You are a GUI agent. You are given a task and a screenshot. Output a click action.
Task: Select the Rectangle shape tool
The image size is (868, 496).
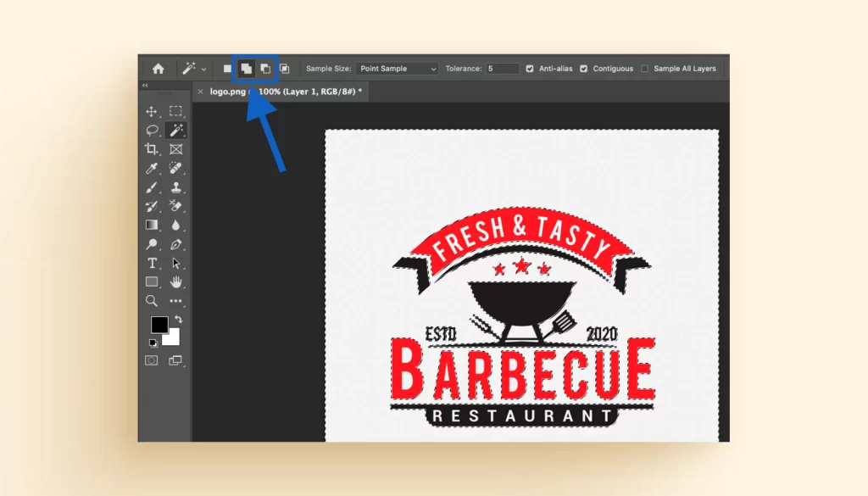point(152,281)
